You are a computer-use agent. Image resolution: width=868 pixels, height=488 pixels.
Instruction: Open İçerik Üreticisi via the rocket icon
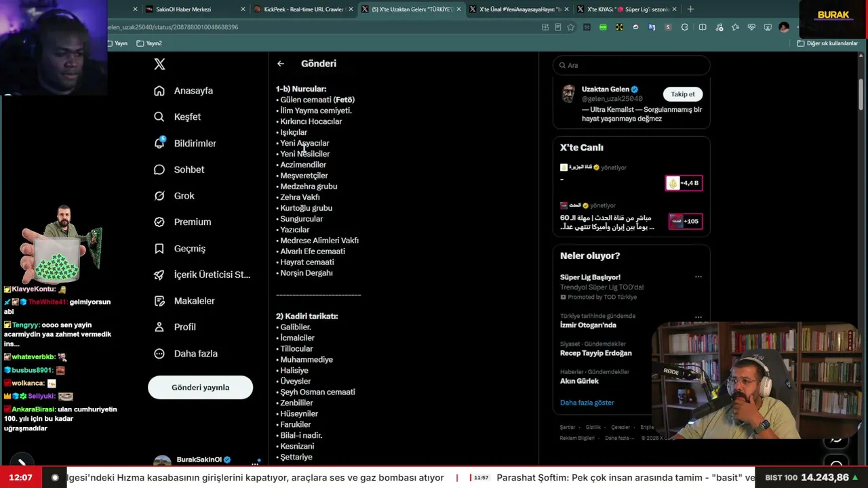pos(159,274)
